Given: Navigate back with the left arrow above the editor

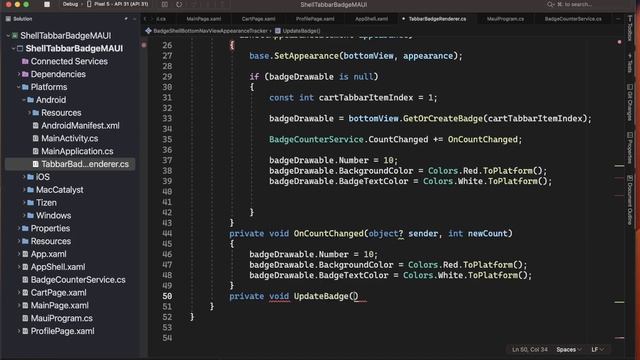Looking at the screenshot, I should tap(145, 19).
